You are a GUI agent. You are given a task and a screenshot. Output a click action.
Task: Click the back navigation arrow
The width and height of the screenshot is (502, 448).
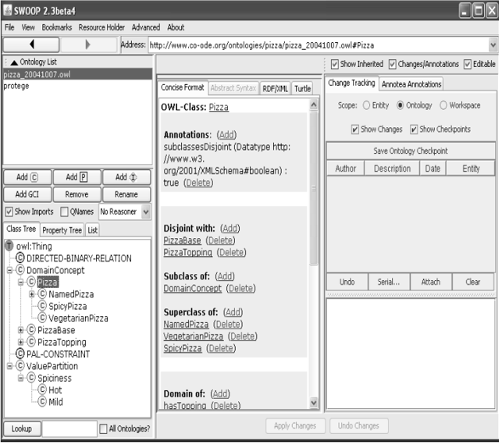(30, 44)
